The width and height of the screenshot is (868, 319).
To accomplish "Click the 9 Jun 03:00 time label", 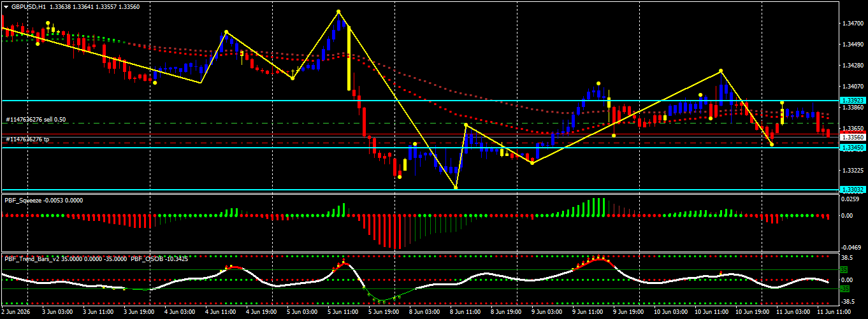I will coord(548,313).
